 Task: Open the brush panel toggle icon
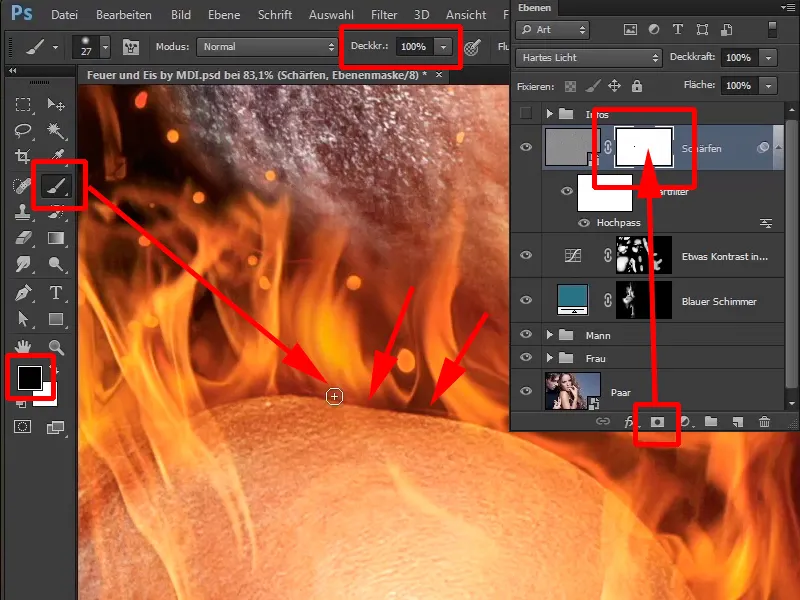[131, 47]
